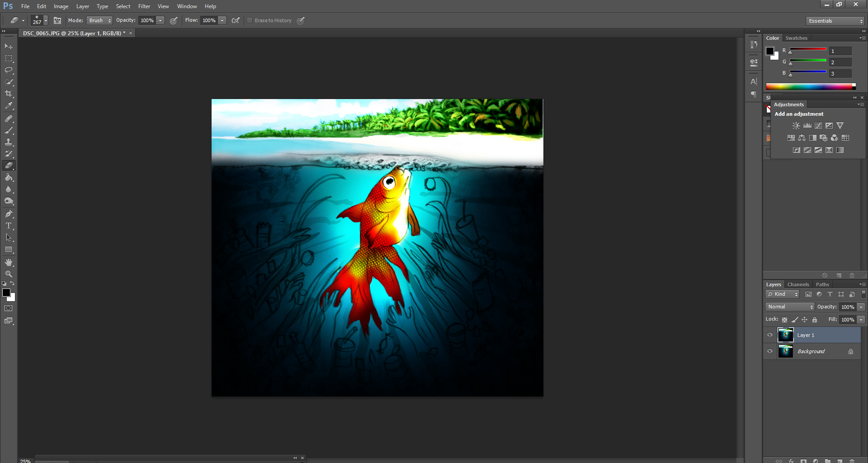The image size is (868, 463).
Task: Toggle Quick Mask mode
Action: tap(9, 308)
